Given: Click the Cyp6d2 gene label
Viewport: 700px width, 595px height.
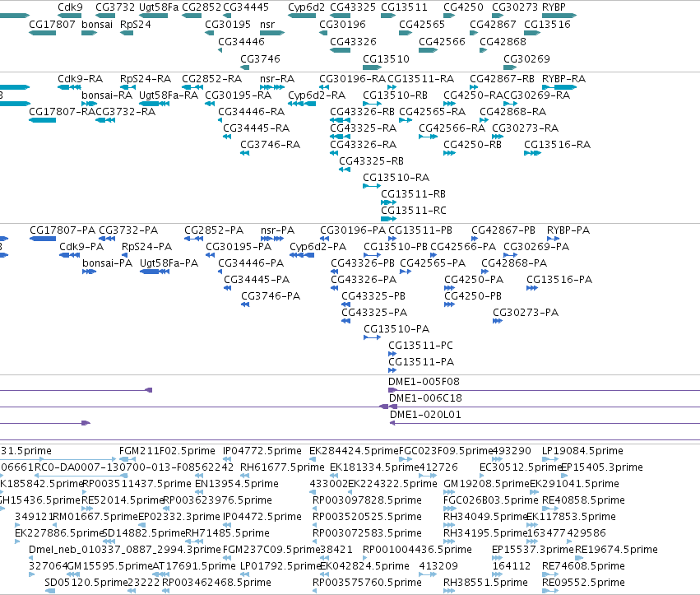Looking at the screenshot, I should (x=306, y=7).
